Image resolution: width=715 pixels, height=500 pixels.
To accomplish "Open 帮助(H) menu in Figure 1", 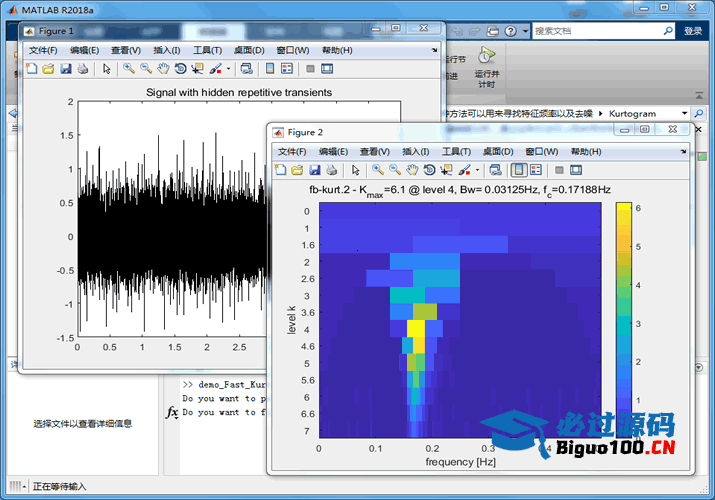I will click(x=337, y=50).
